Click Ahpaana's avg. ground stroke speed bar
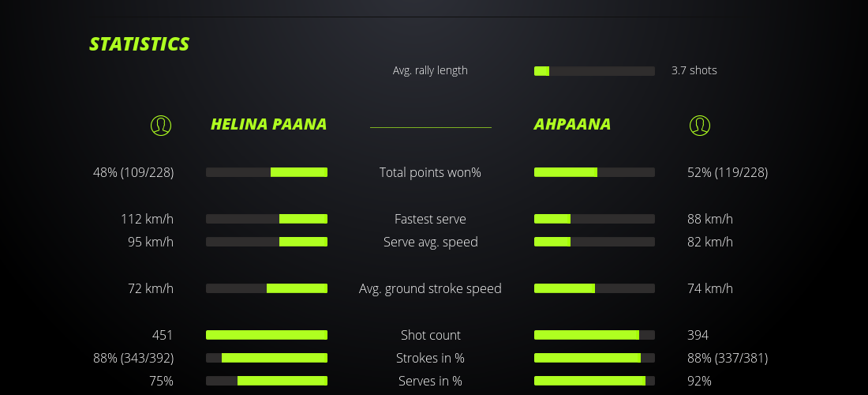The height and width of the screenshot is (395, 868). tap(594, 288)
